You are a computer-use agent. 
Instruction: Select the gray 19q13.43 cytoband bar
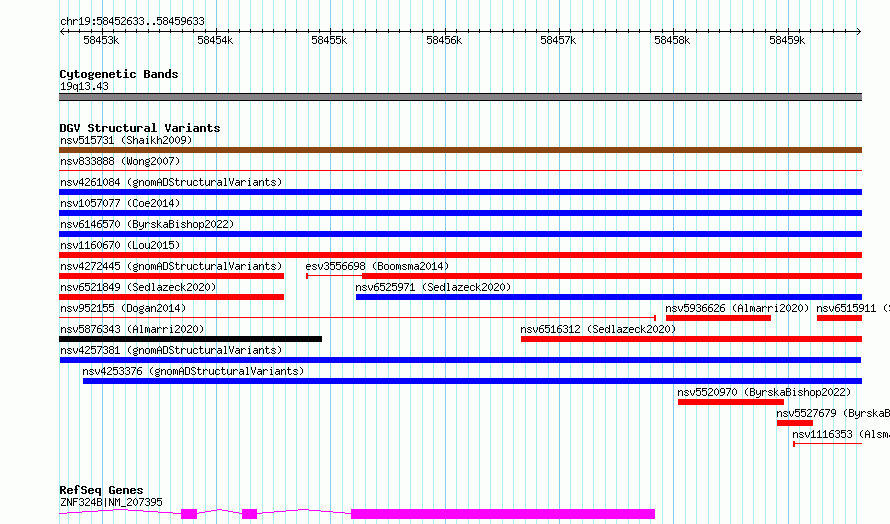460,97
